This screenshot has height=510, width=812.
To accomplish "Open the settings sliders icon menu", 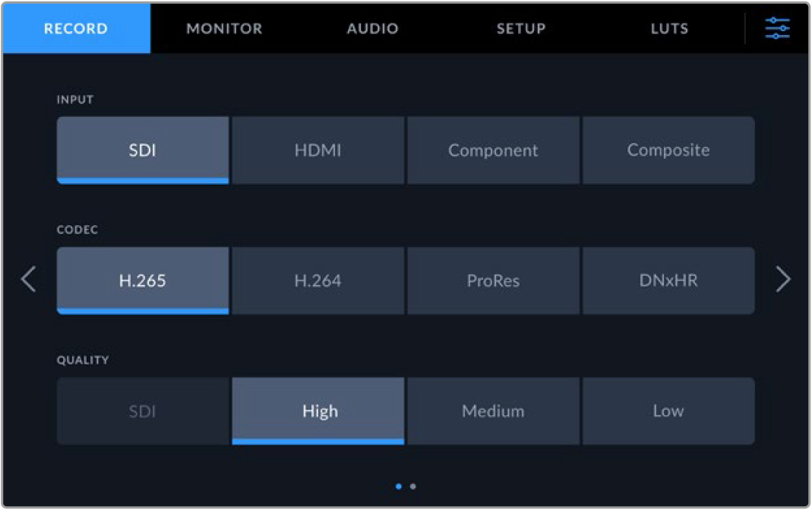I will tap(777, 28).
